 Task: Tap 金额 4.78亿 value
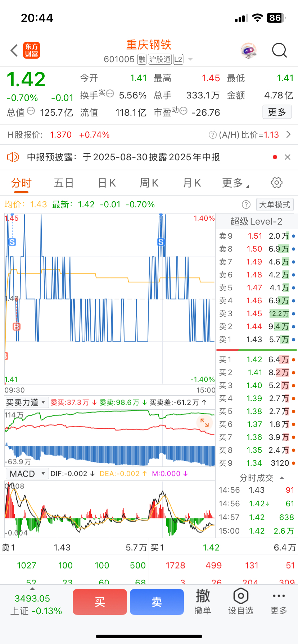(x=279, y=95)
